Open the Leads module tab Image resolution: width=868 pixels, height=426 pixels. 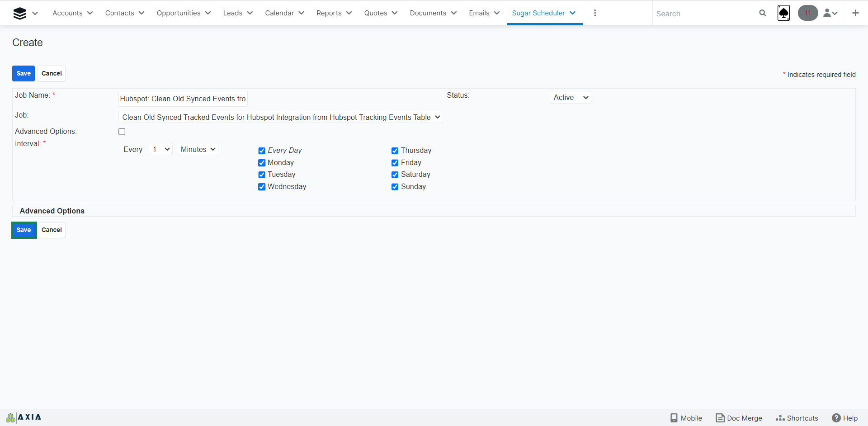click(233, 13)
